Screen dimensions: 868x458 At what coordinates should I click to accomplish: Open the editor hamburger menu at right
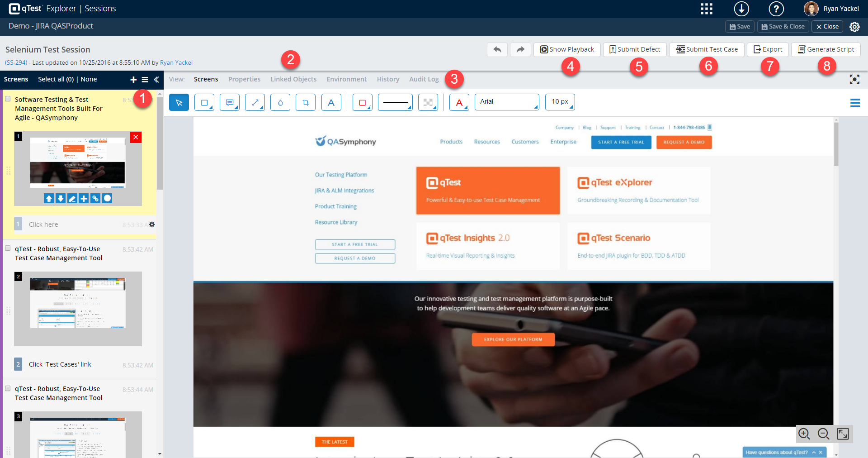(855, 103)
